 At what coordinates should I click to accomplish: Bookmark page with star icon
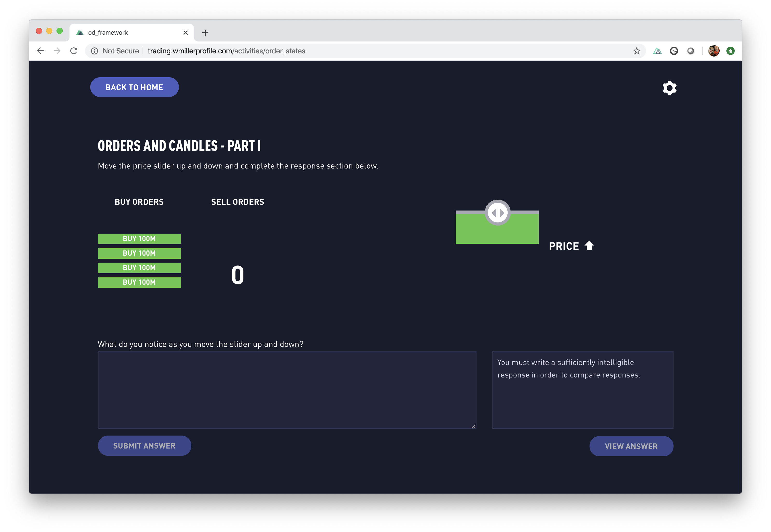636,51
